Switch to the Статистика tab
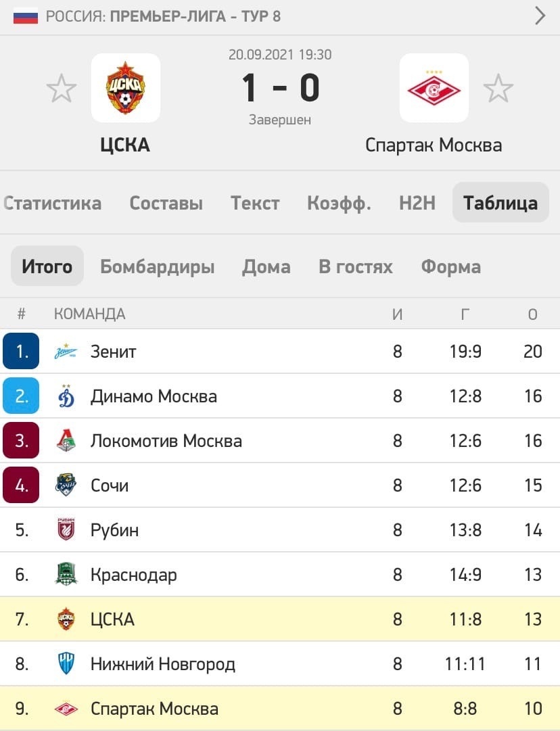Image resolution: width=560 pixels, height=731 pixels. click(52, 203)
